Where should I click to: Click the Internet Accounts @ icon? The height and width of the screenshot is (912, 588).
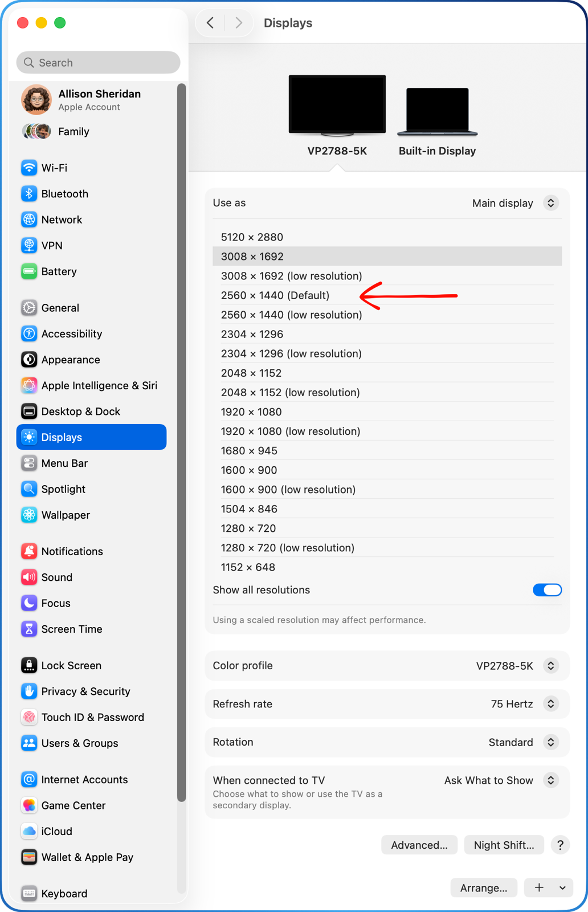click(29, 780)
